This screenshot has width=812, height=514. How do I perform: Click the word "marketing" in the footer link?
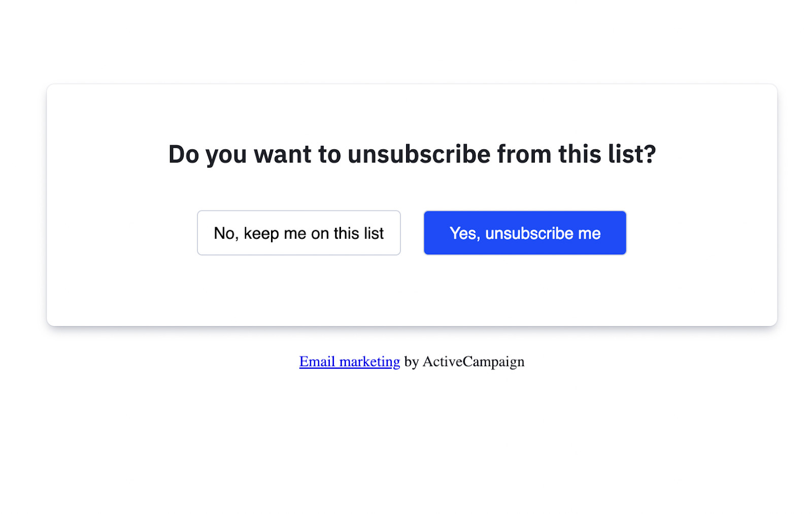coord(369,362)
